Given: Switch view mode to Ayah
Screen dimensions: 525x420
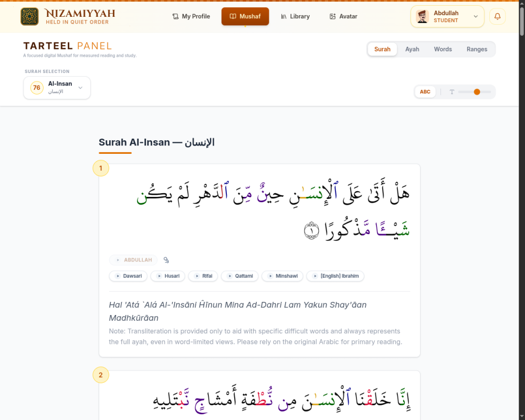Looking at the screenshot, I should pyautogui.click(x=412, y=49).
